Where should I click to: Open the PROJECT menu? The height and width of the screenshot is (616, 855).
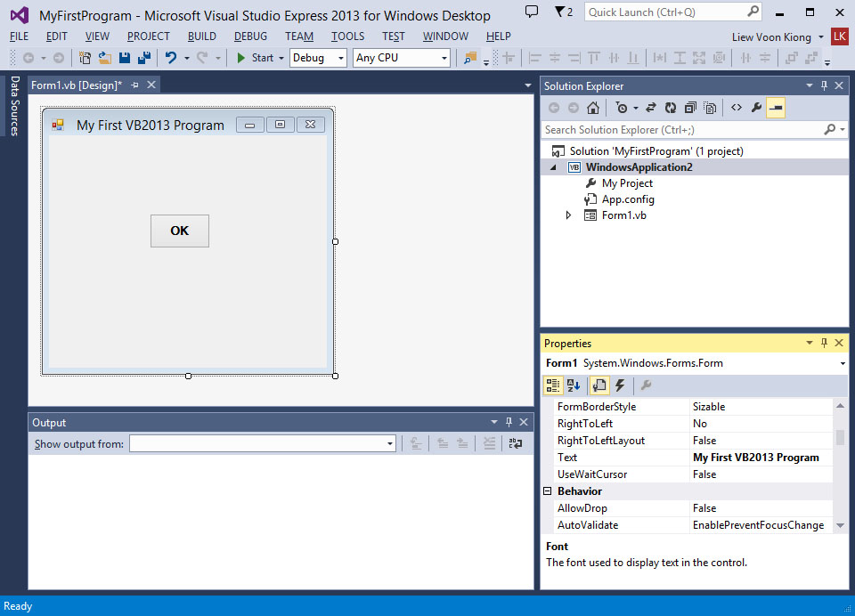pos(149,36)
